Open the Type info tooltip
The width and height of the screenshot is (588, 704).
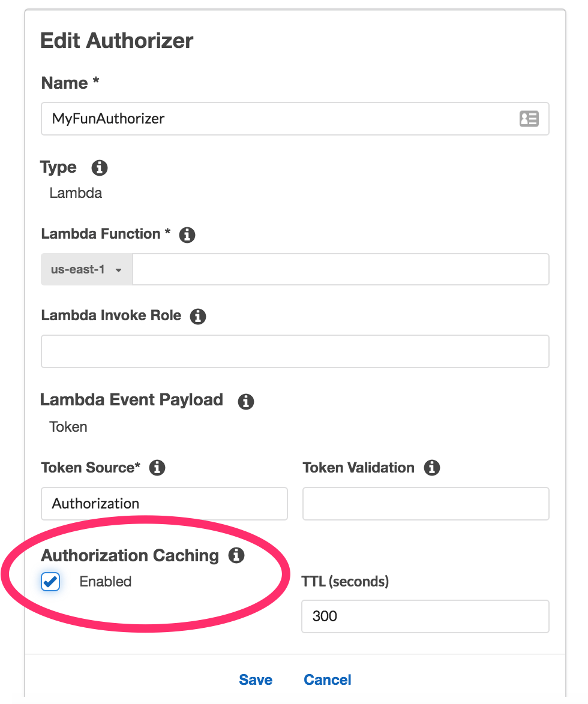click(x=100, y=168)
